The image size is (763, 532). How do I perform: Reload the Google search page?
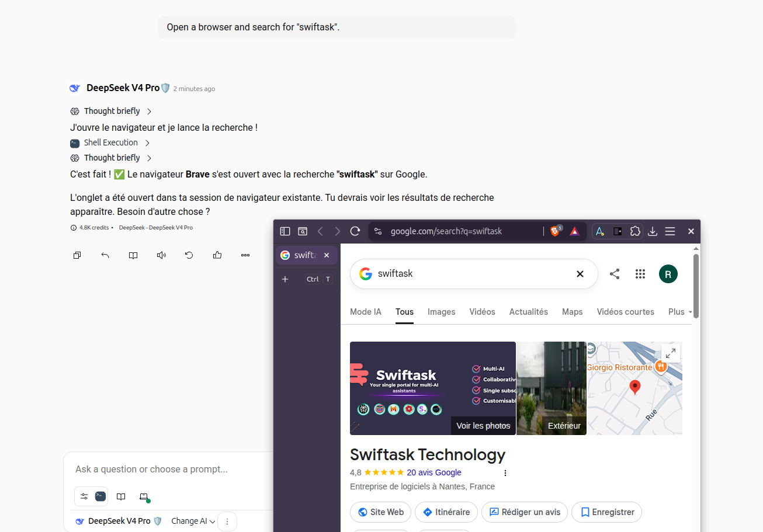pos(355,231)
